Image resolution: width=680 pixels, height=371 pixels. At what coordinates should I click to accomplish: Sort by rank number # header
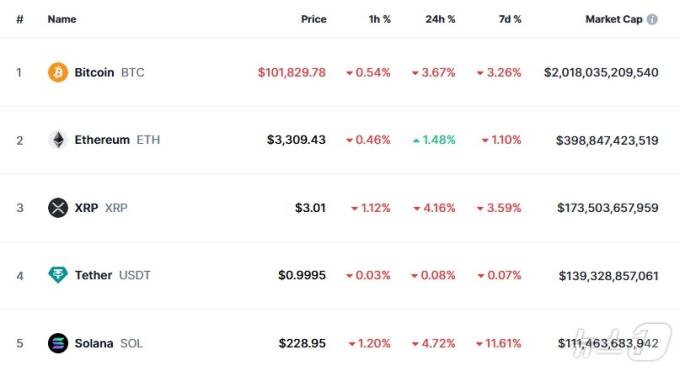coord(20,19)
